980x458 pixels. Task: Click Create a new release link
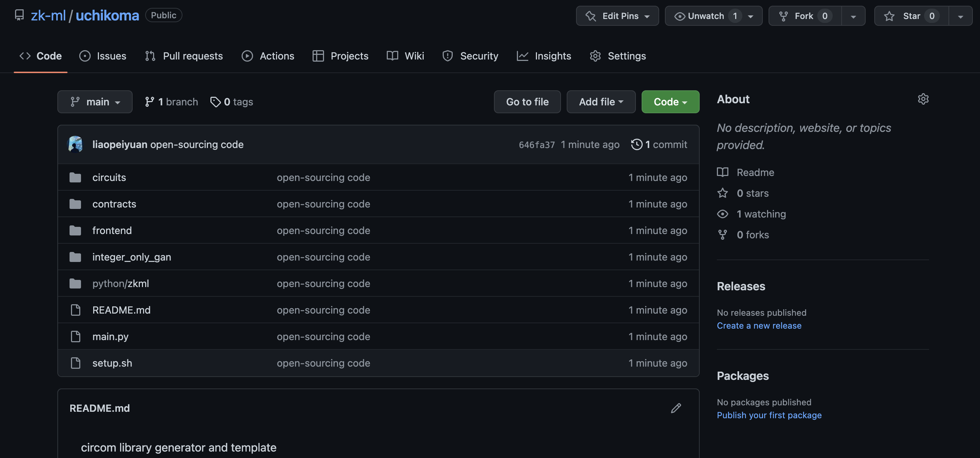(758, 326)
